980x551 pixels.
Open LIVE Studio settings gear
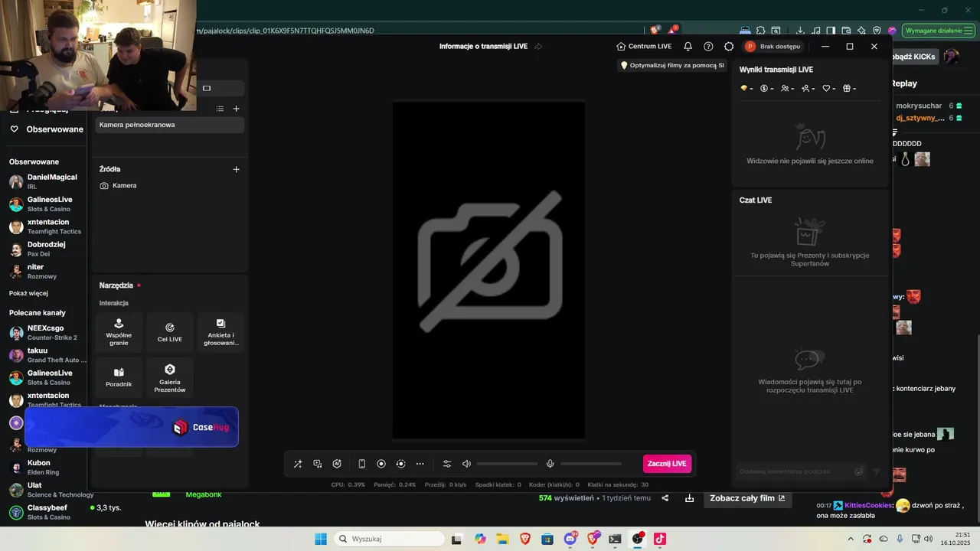729,47
